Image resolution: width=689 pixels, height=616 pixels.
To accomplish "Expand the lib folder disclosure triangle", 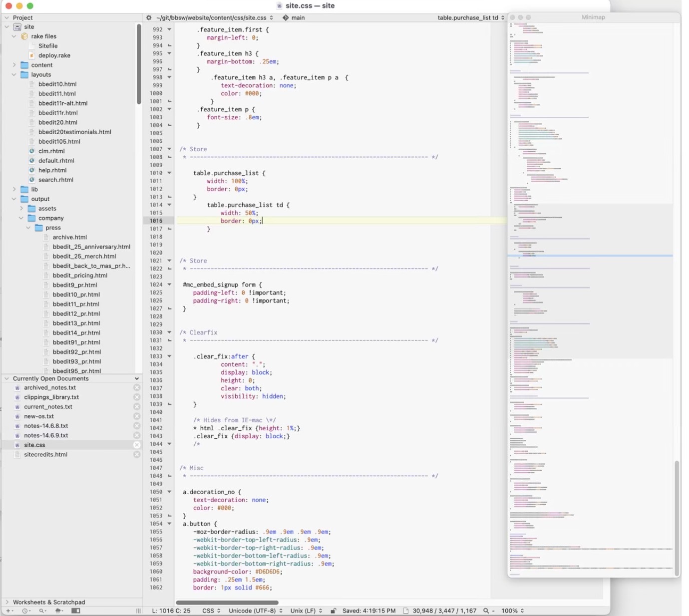I will coord(14,189).
